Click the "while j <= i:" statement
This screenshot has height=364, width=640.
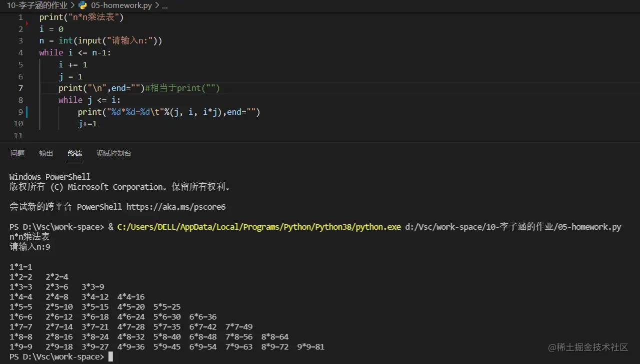(x=89, y=100)
